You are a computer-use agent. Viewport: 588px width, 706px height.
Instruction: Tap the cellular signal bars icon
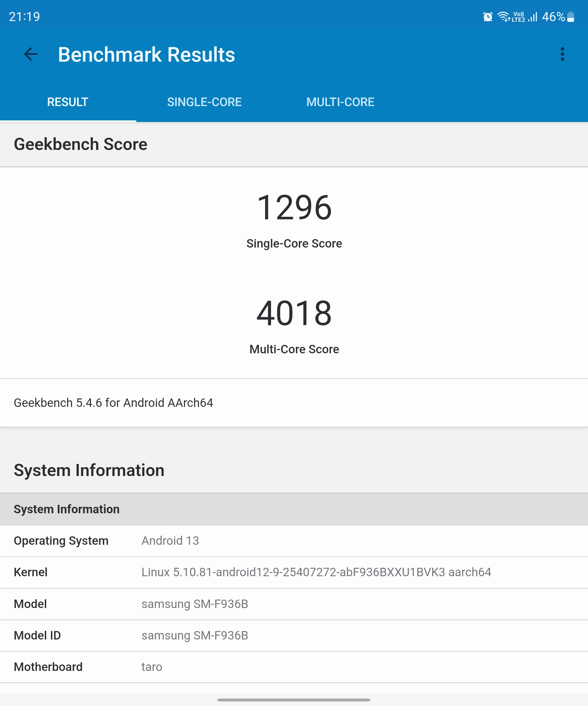(533, 17)
